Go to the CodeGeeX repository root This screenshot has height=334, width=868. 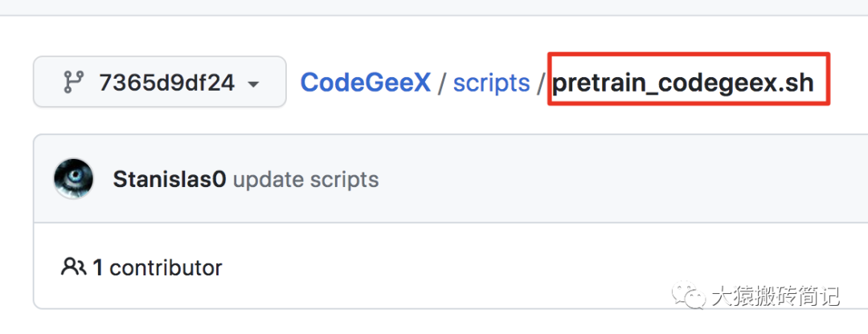tap(366, 82)
